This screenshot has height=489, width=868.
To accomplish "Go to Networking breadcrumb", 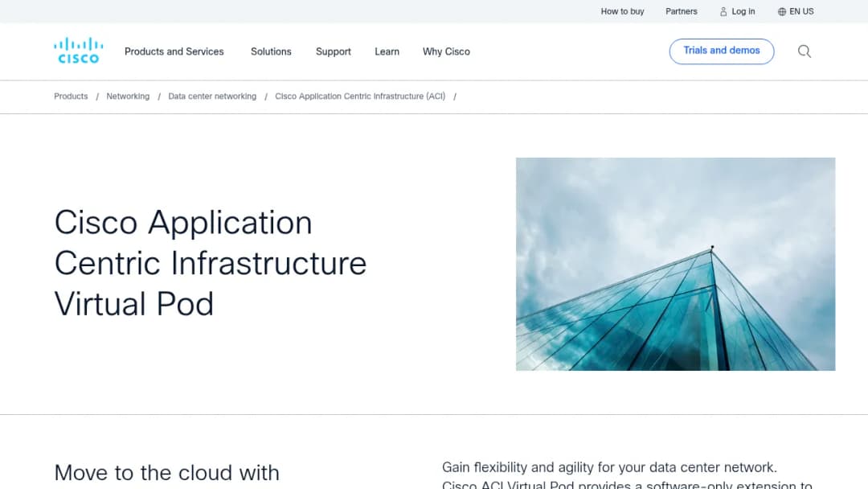I will [x=128, y=97].
